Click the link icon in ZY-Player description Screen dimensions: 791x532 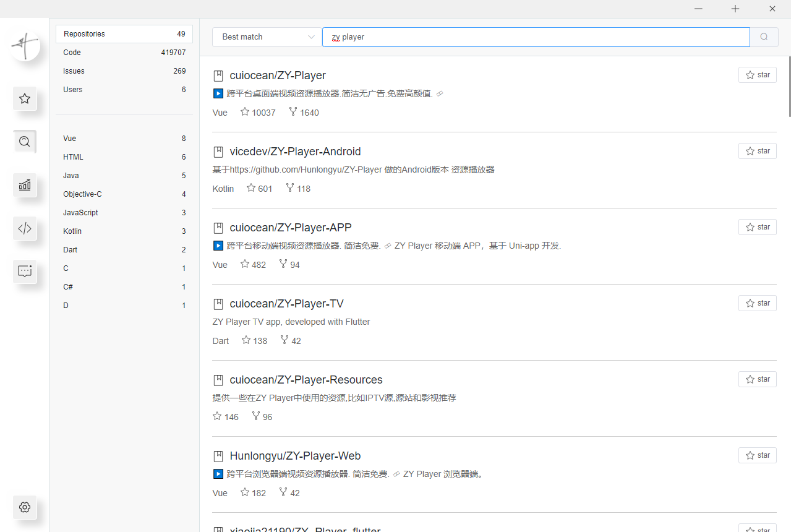pos(440,94)
